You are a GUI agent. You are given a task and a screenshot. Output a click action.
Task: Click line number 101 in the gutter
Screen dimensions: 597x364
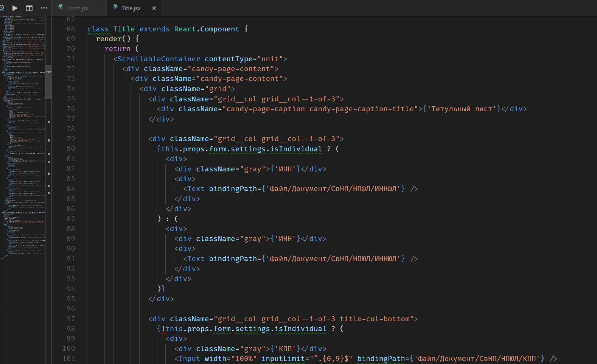[69, 359]
